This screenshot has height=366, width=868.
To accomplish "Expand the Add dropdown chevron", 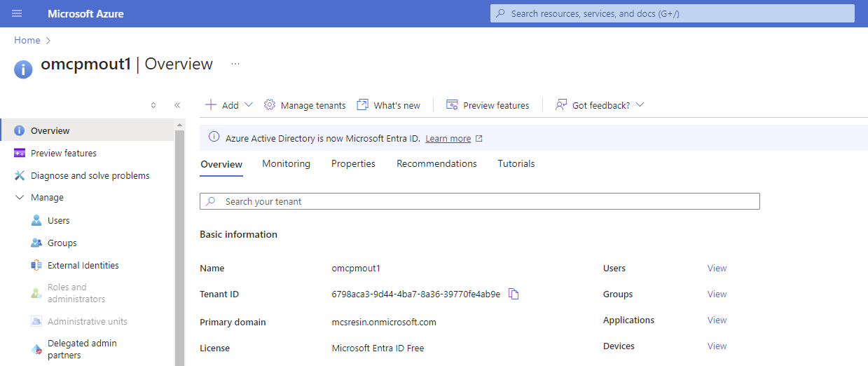I will [249, 105].
